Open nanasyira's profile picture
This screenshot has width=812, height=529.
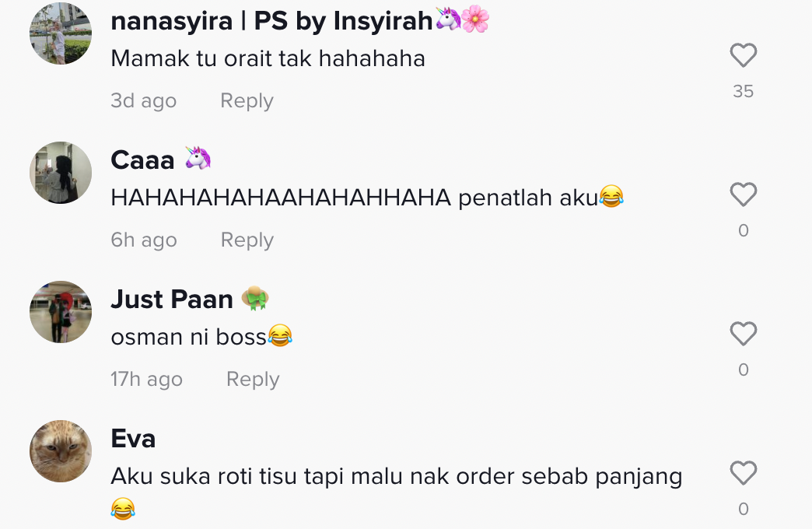pos(61,33)
